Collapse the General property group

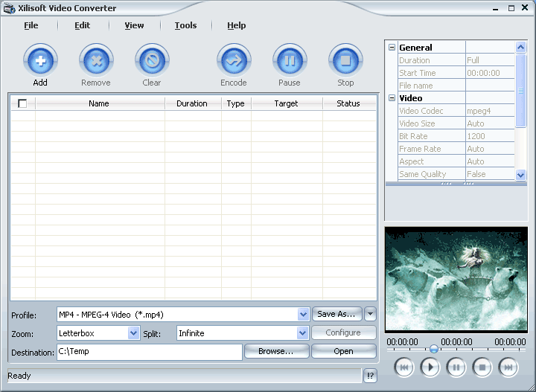click(392, 48)
